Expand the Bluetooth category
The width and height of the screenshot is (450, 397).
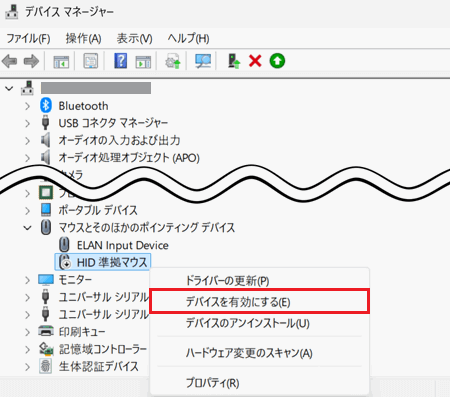point(27,106)
